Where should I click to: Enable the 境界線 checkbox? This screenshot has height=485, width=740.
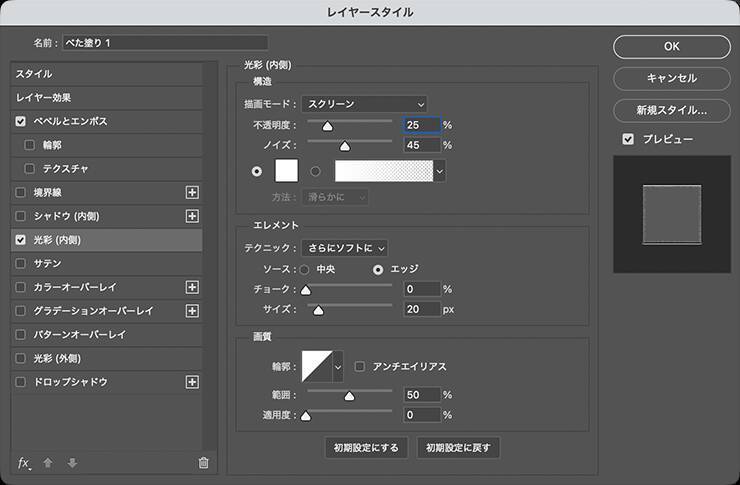[20, 192]
